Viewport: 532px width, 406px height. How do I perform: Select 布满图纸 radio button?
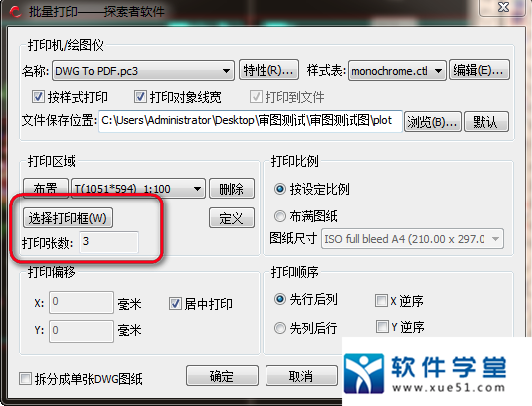pyautogui.click(x=280, y=216)
